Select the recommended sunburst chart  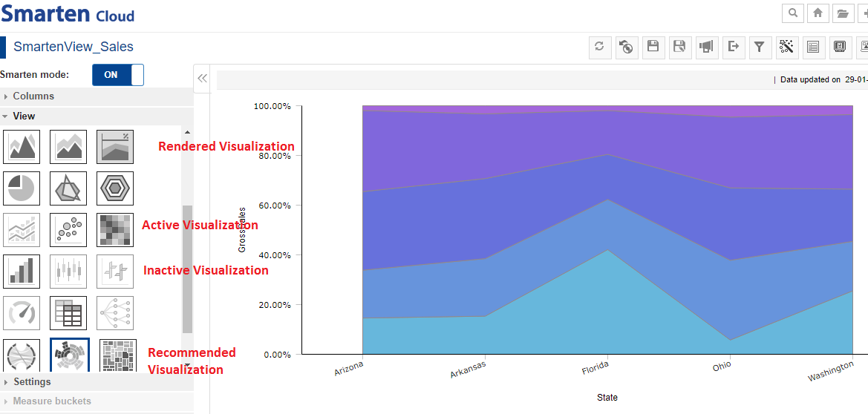click(x=70, y=355)
